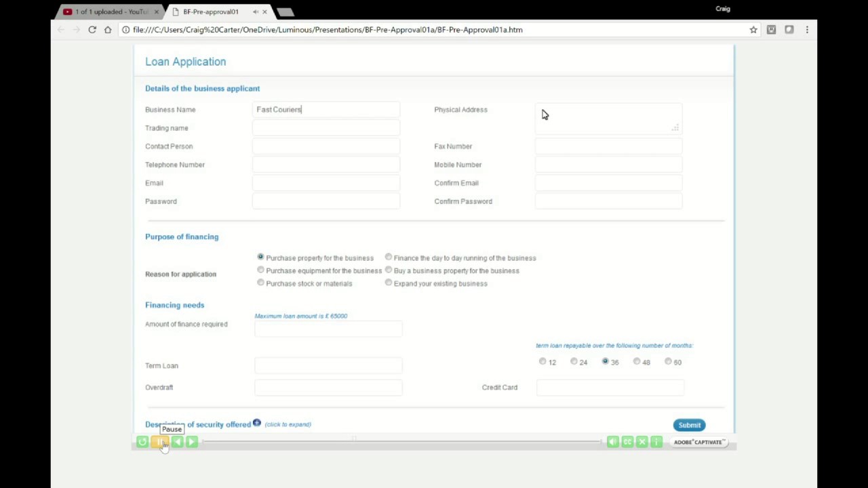This screenshot has width=868, height=488.
Task: Click the Contact Person field
Action: 326,146
